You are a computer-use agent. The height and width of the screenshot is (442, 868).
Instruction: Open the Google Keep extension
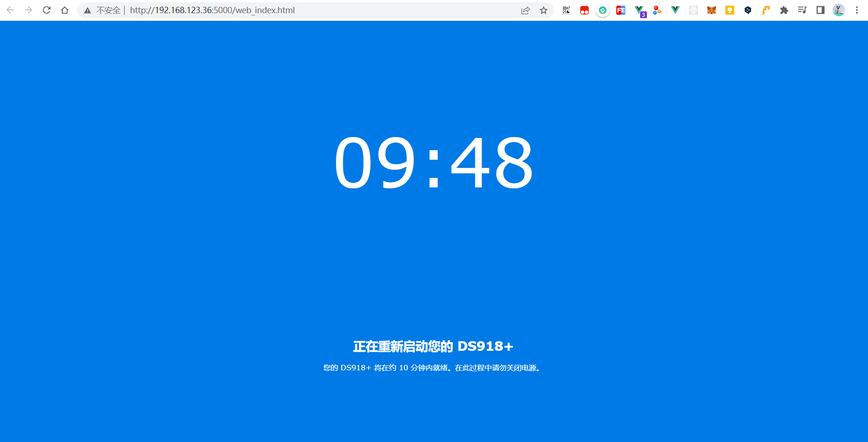[x=730, y=10]
